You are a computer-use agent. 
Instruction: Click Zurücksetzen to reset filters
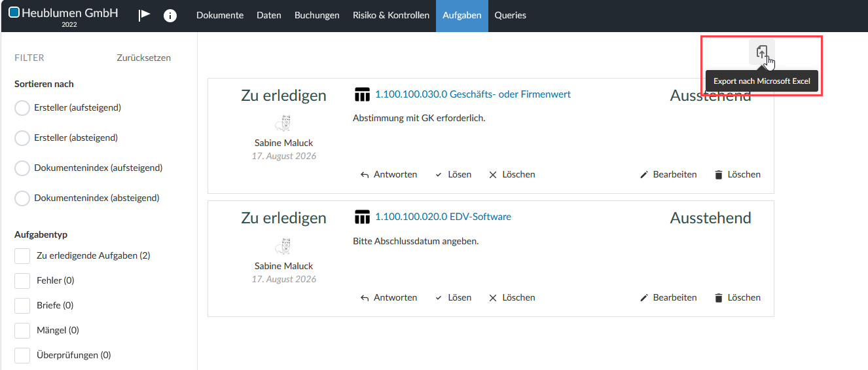click(143, 58)
